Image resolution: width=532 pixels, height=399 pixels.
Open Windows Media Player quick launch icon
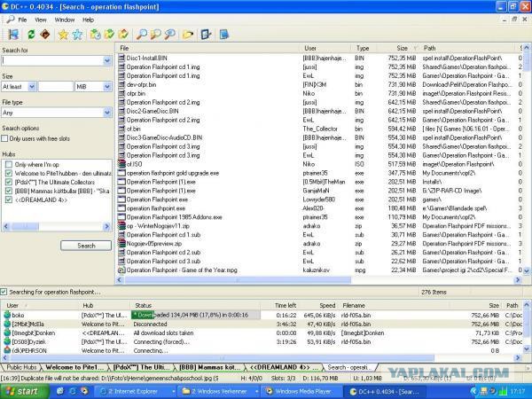tap(83, 391)
